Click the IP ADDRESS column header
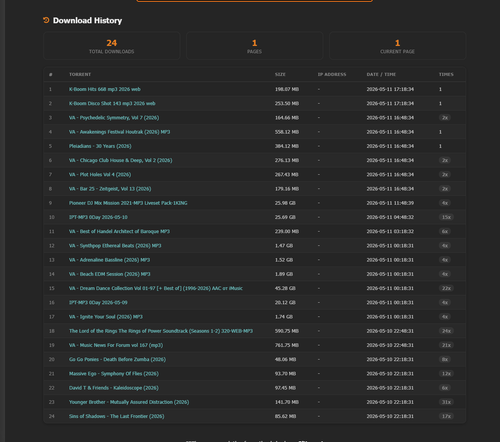 pyautogui.click(x=332, y=74)
